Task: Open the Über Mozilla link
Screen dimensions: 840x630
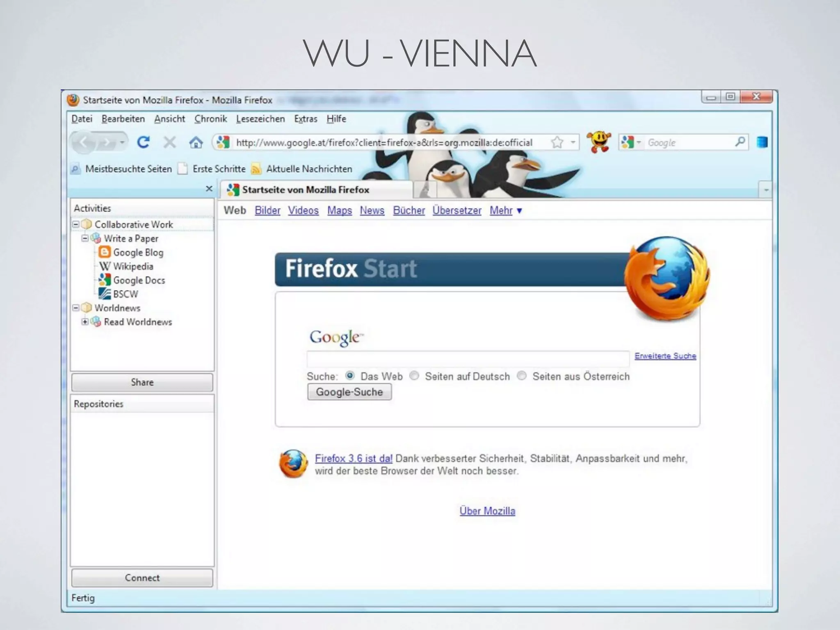Action: [487, 511]
